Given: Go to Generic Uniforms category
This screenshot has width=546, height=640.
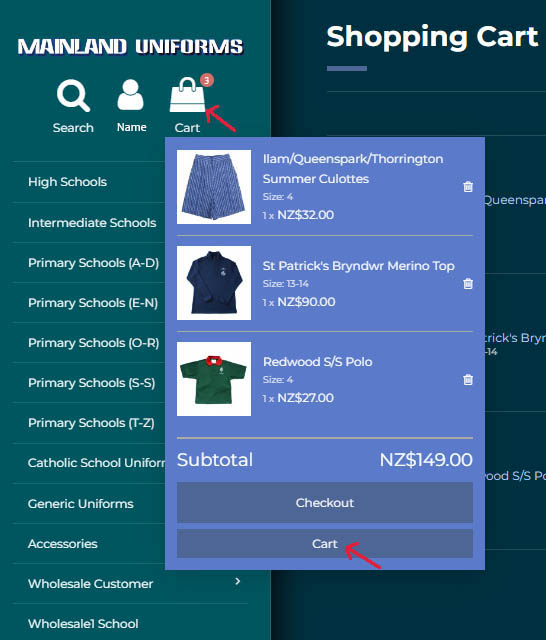Looking at the screenshot, I should click(x=81, y=504).
